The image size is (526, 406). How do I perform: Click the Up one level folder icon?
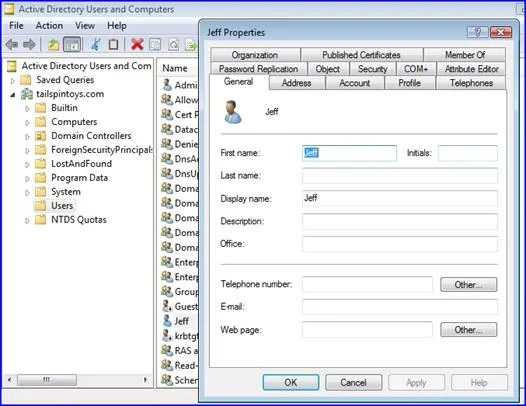53,44
